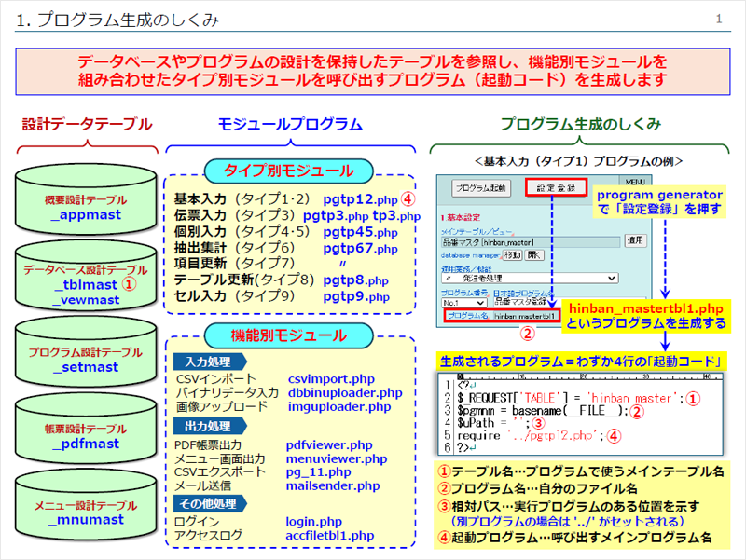Click the 機能別モジュール pill header
Image resolution: width=746 pixels, height=560 pixels.
289,335
